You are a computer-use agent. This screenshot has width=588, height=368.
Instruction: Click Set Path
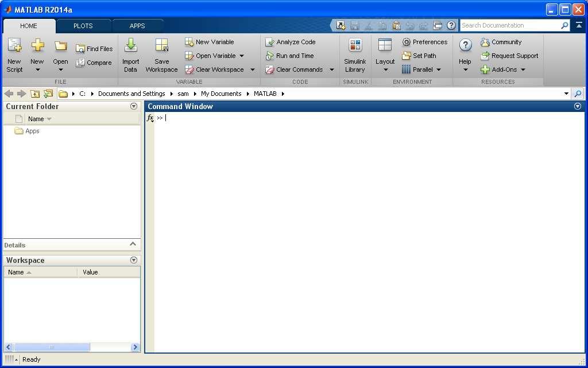pos(419,56)
